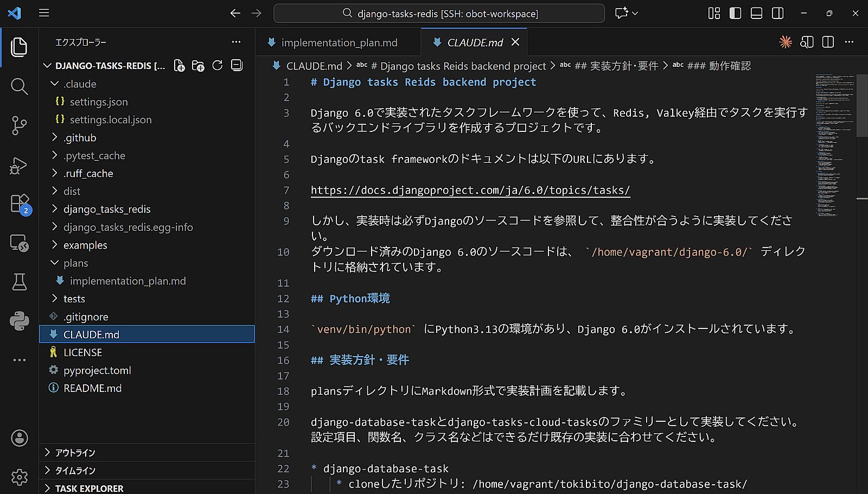Open the Remote Explorer view

pyautogui.click(x=20, y=243)
